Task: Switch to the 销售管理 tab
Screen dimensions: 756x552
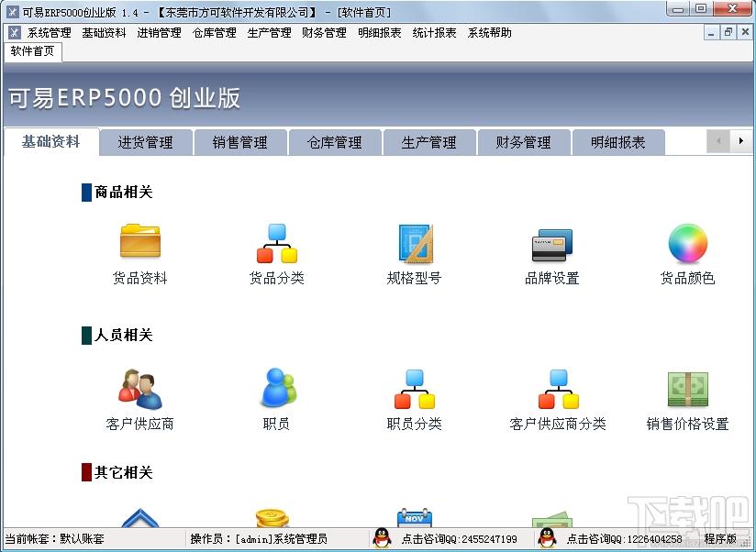Action: 240,142
